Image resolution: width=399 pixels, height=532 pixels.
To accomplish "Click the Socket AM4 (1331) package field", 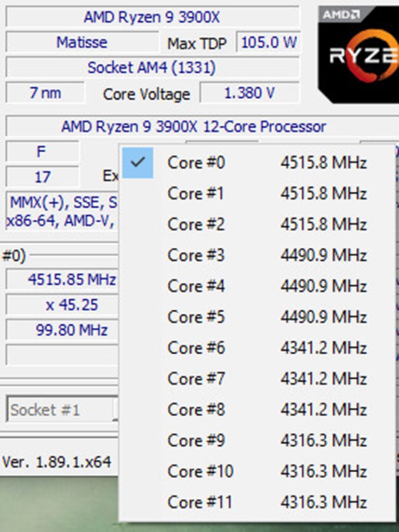I will pos(152,68).
